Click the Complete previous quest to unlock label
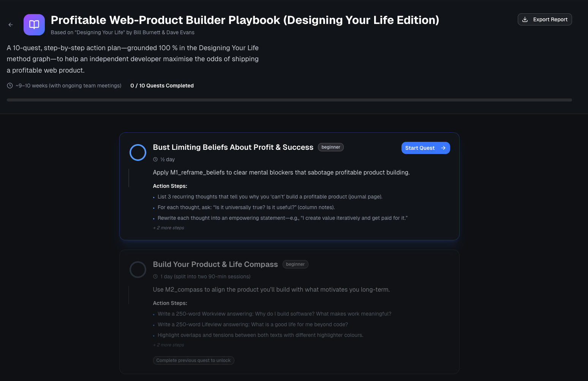This screenshot has width=588, height=381. coord(193,360)
